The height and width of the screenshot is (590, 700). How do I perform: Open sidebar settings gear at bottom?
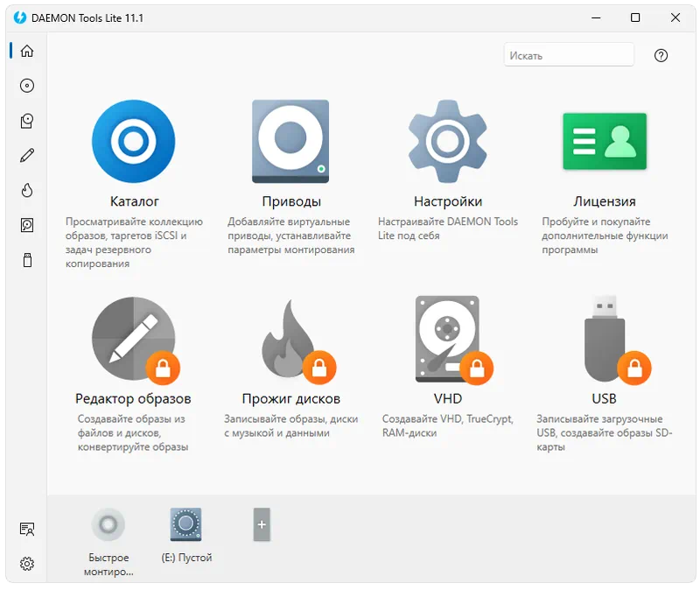27,564
